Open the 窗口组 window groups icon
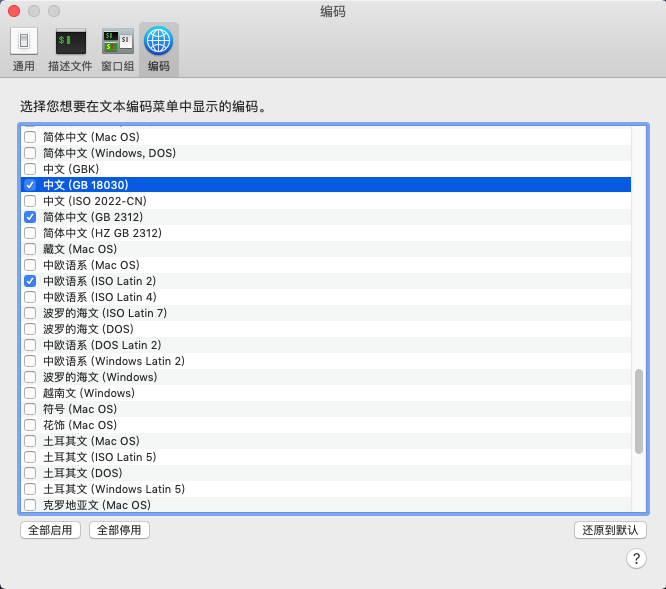The width and height of the screenshot is (666, 589). click(118, 41)
